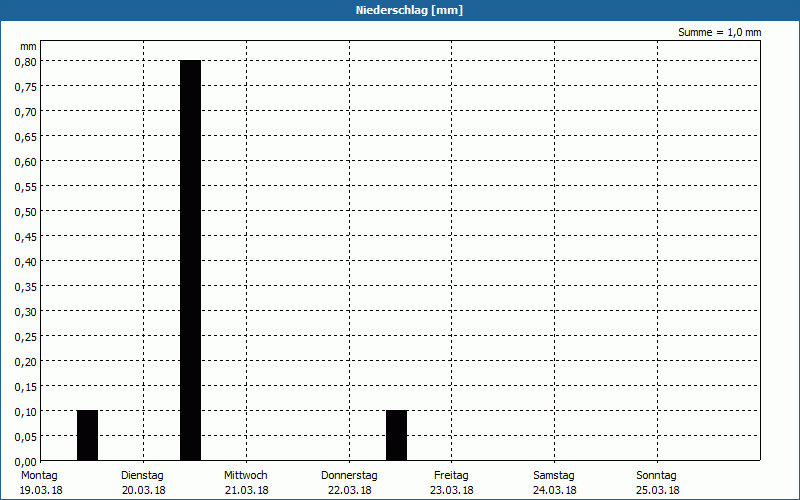This screenshot has height=500, width=800.
Task: Click the 0,05 y-axis value
Action: 26,437
